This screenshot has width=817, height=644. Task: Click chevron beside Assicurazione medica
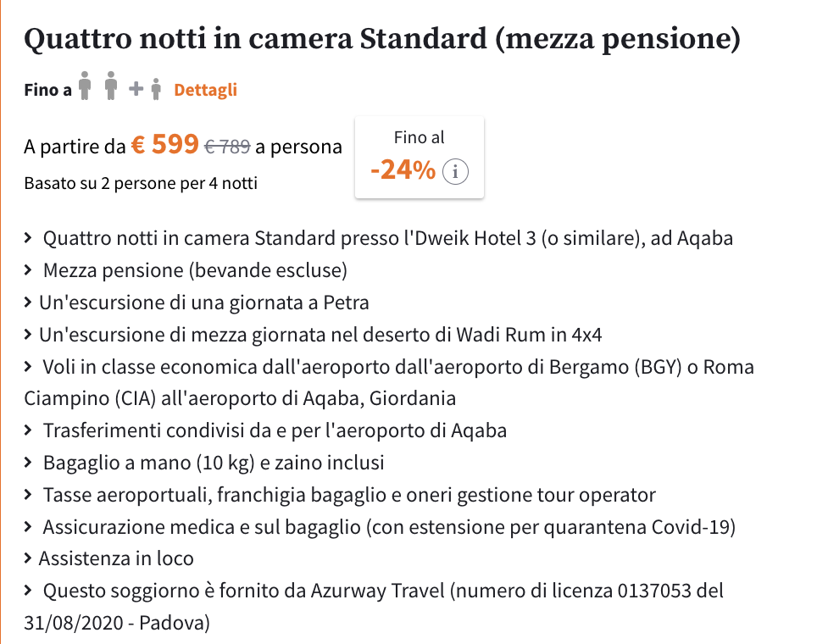28,527
